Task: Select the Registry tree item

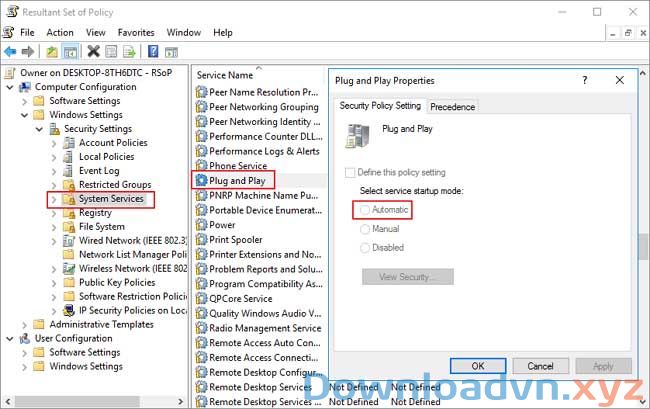Action: (95, 213)
